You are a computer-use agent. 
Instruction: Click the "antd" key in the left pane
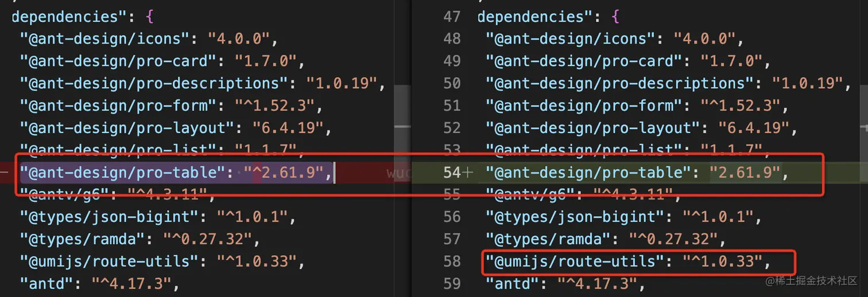47,284
